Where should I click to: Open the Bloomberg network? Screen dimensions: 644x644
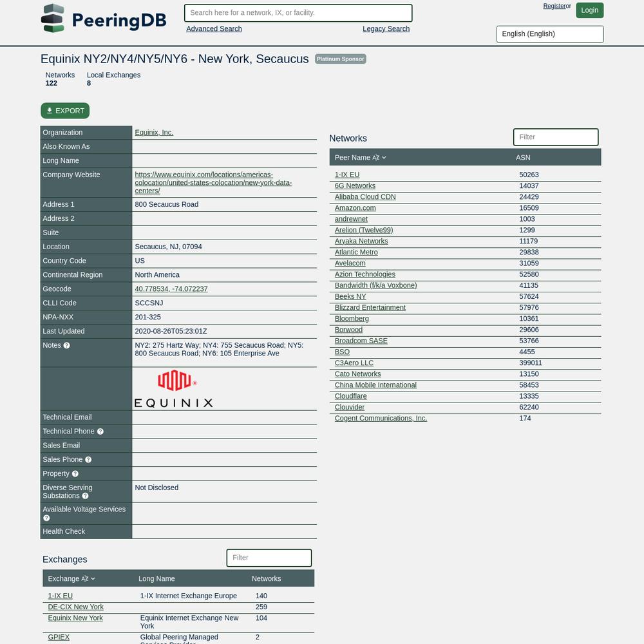tap(352, 319)
